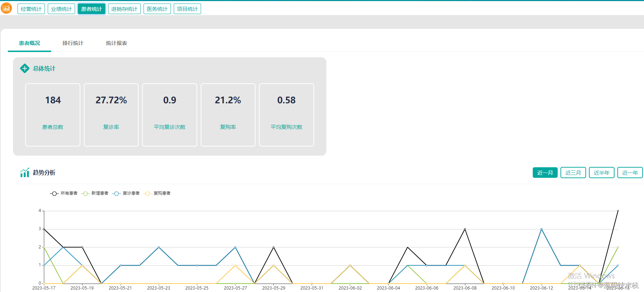Click the black data point above 2023-05-29
Screen dimensions: 644x292
274,247
